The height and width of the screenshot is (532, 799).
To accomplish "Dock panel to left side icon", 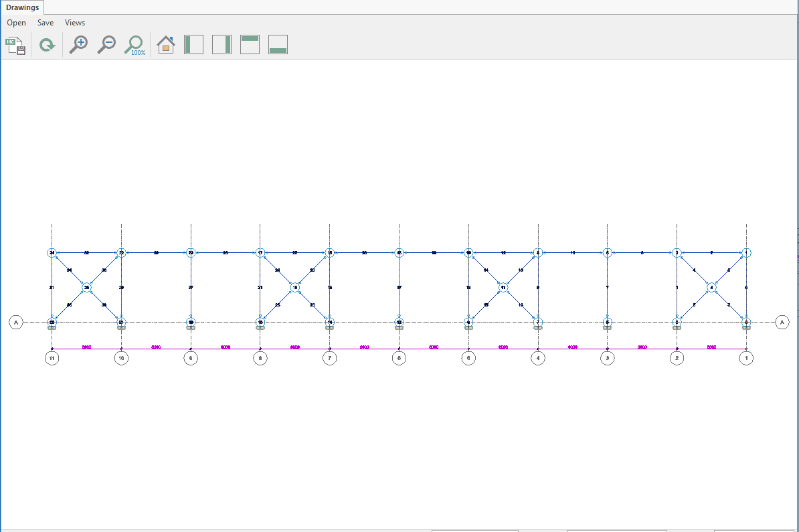I will coord(193,45).
